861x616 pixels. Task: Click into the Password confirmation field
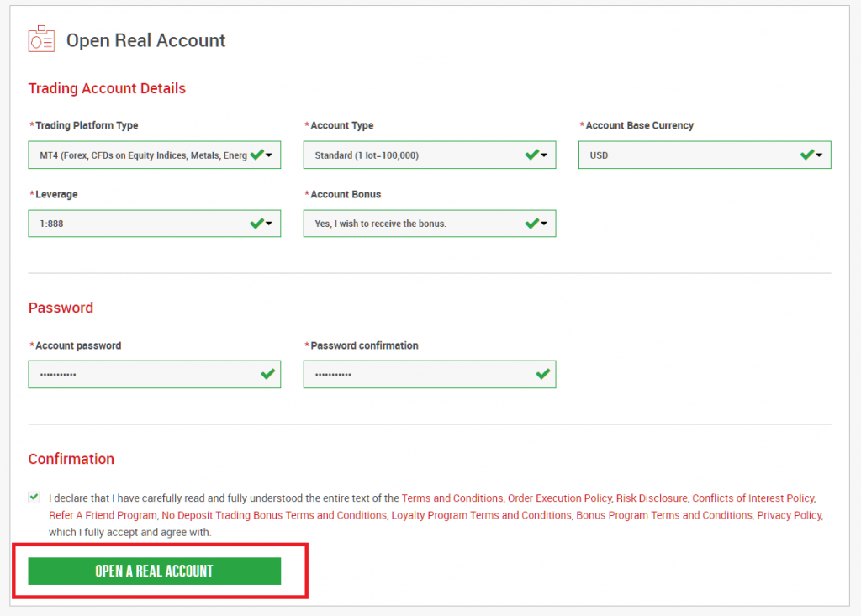(418, 375)
